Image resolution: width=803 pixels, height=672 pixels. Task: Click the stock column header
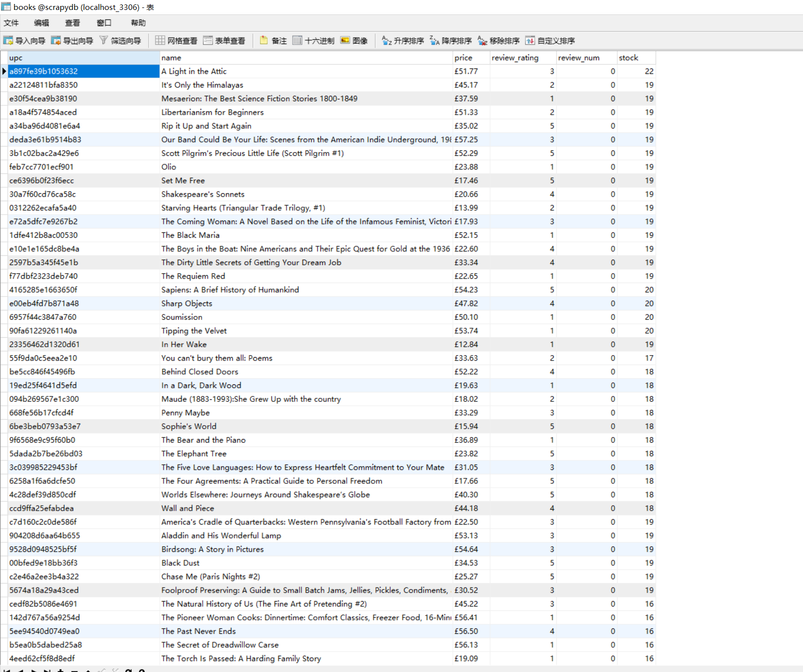pos(636,58)
